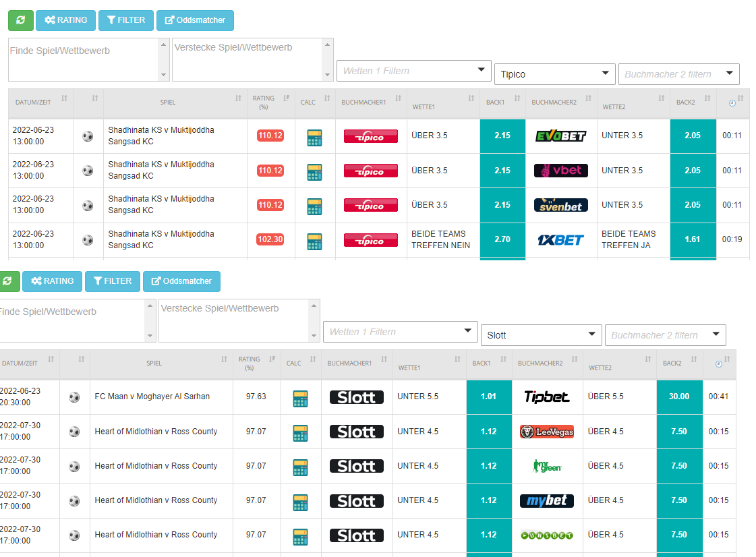Open the calculator in the EVOBET row
Viewport: 756px width, 557px height.
coord(314,138)
